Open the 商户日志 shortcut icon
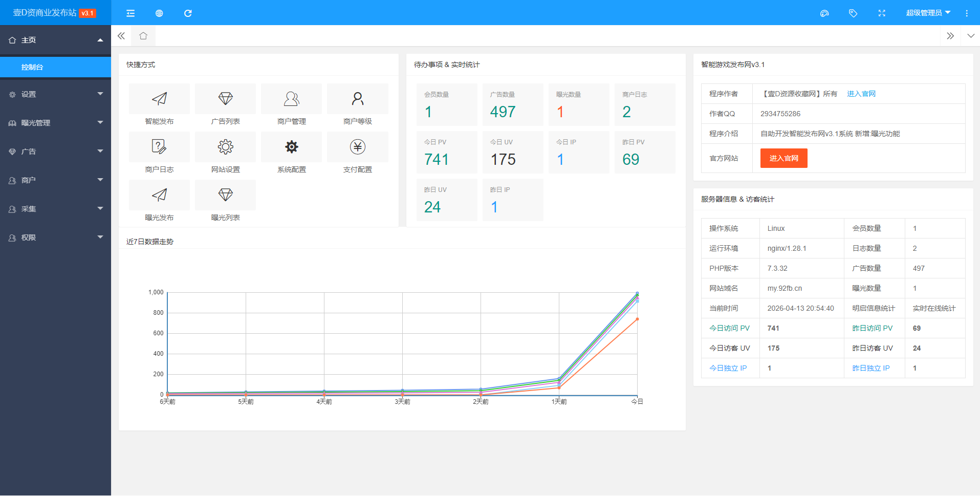Screen dimensions: 980x496 [x=159, y=147]
